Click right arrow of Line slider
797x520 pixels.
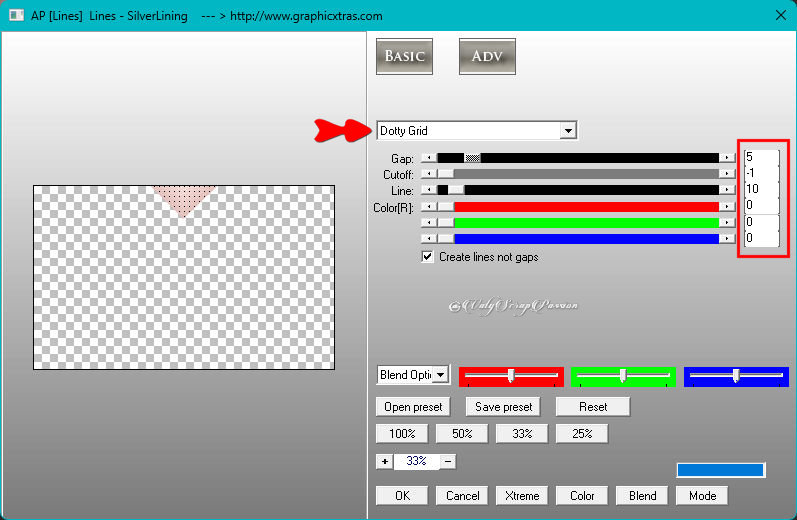click(x=726, y=190)
